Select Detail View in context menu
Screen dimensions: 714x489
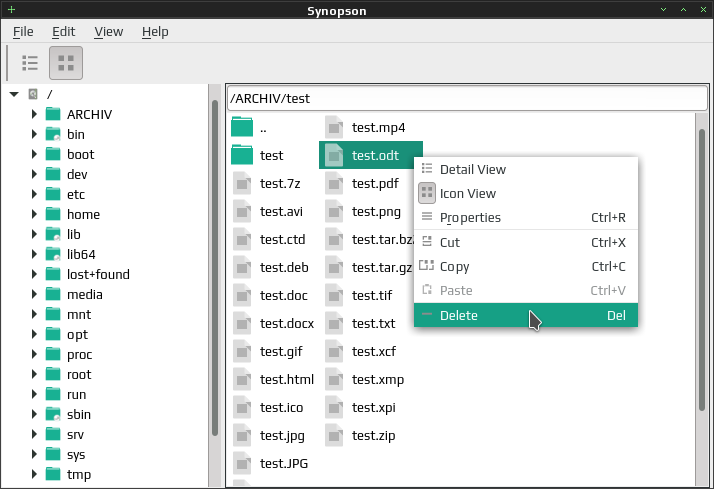(526, 169)
